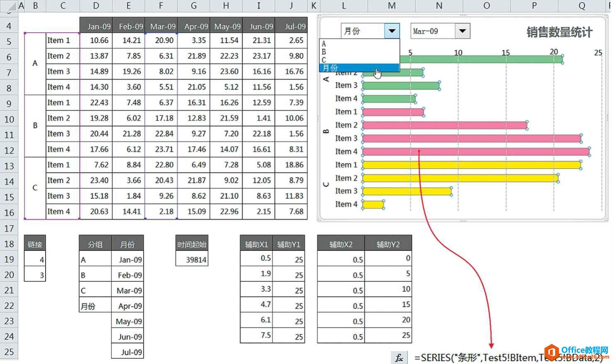Select link cell containing value 3
Image resolution: width=612 pixels, height=364 pixels.
(x=35, y=275)
